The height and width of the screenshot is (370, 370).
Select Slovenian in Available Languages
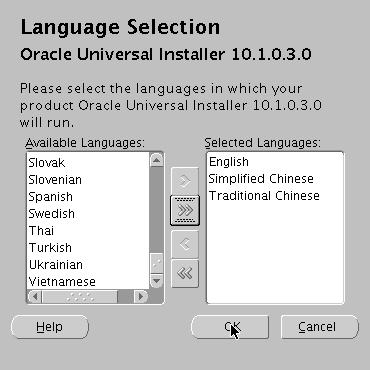coord(88,180)
